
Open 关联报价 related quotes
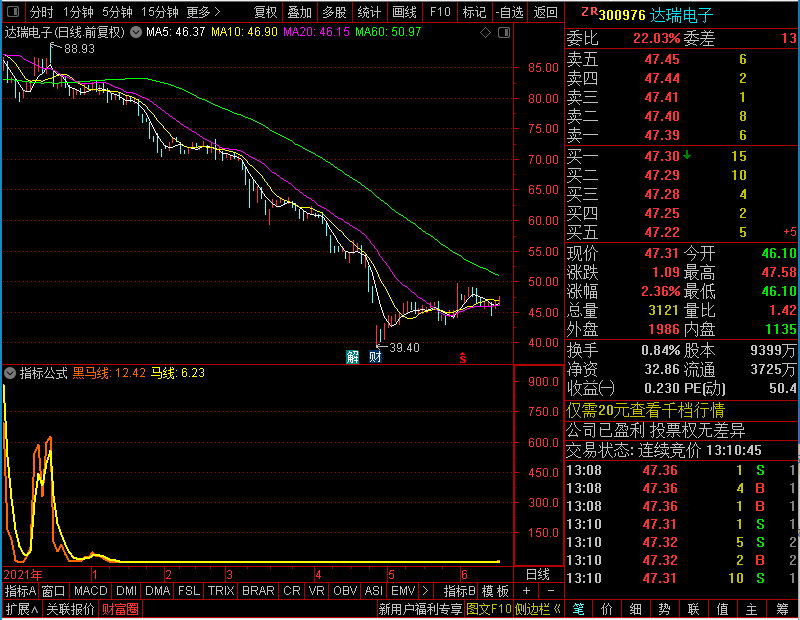click(x=70, y=609)
